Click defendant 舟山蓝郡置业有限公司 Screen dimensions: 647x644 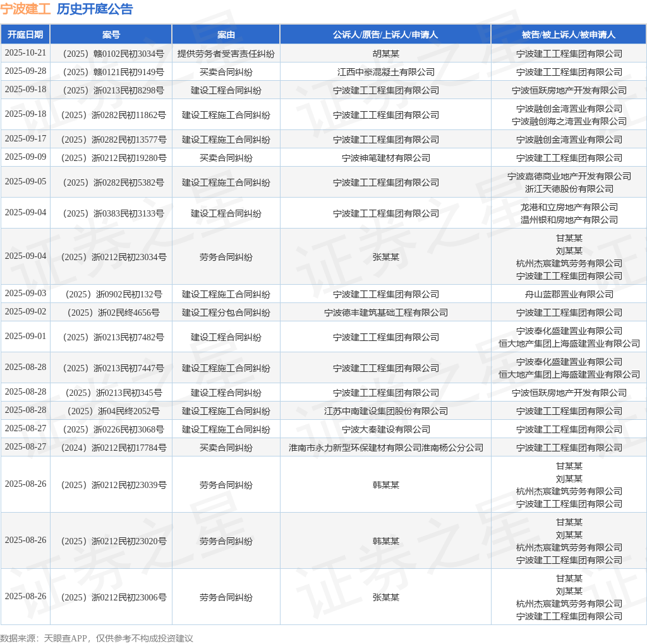pyautogui.click(x=569, y=294)
